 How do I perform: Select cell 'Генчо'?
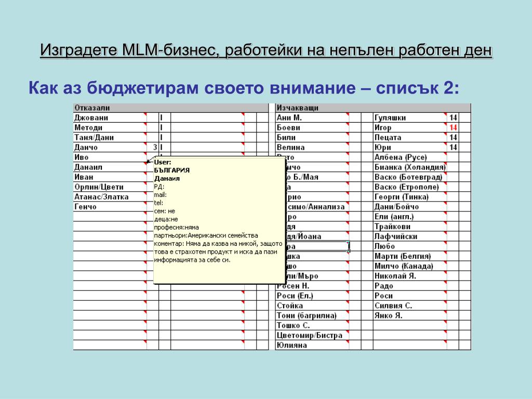click(110, 207)
